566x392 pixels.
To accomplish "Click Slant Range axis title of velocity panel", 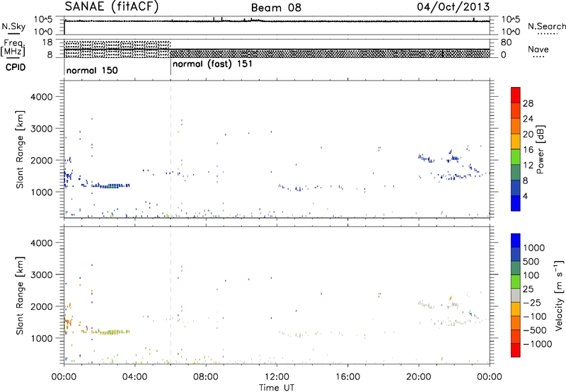I will pos(20,296).
